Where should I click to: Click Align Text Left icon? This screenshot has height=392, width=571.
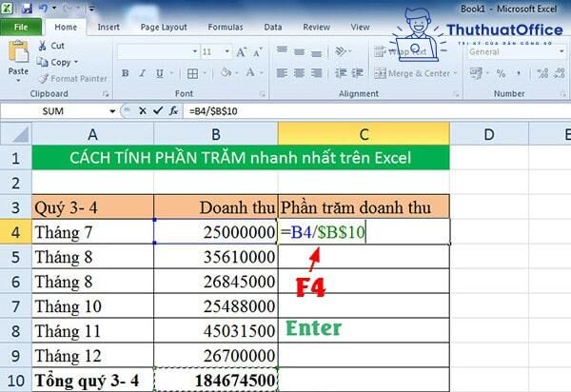coord(282,73)
